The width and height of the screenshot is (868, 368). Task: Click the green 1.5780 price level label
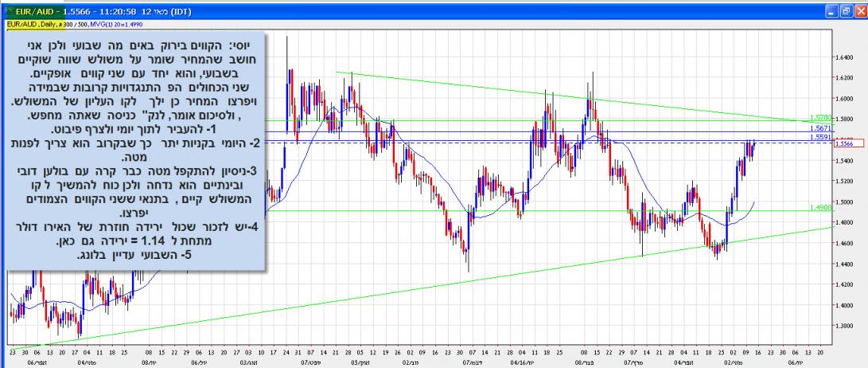818,117
